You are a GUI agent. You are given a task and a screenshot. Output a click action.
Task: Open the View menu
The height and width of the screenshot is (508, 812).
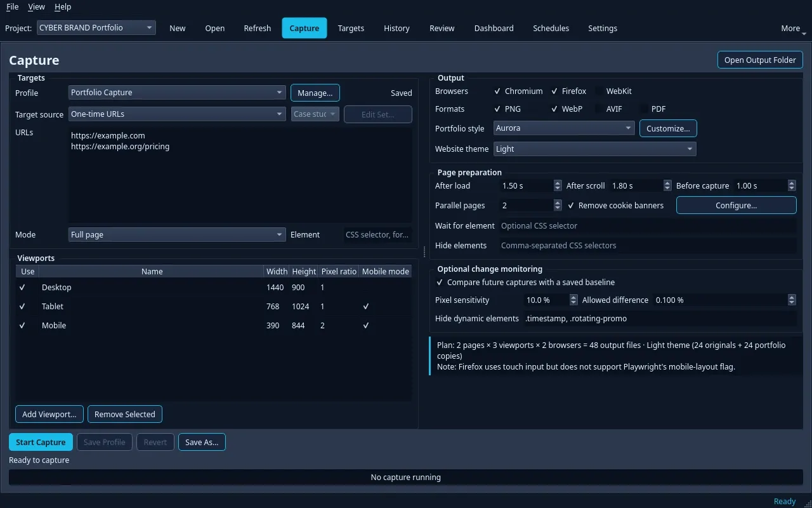click(x=37, y=6)
